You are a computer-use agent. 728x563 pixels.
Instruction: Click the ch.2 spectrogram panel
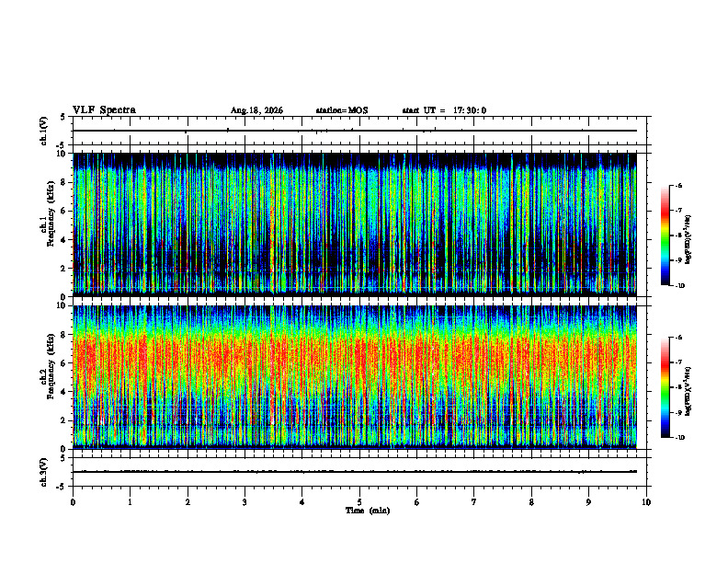tap(355, 377)
